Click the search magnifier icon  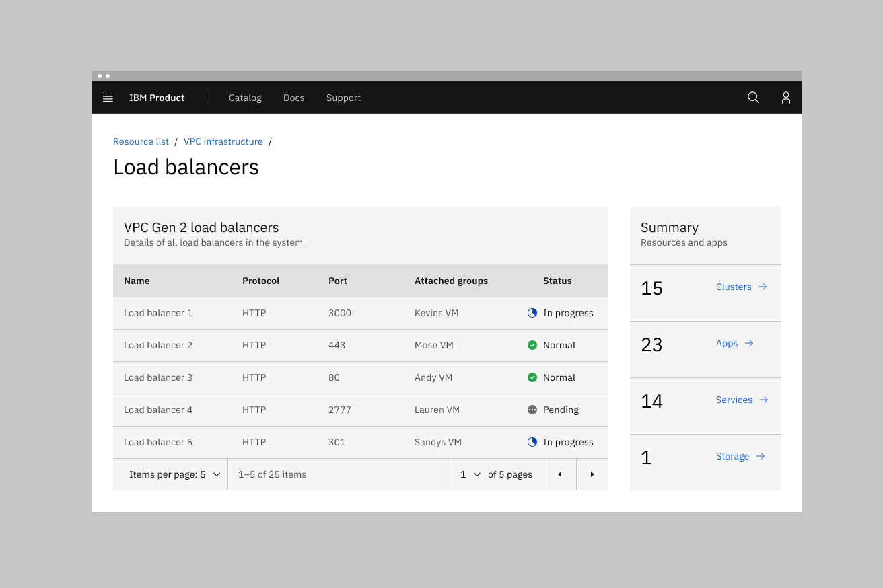(753, 98)
